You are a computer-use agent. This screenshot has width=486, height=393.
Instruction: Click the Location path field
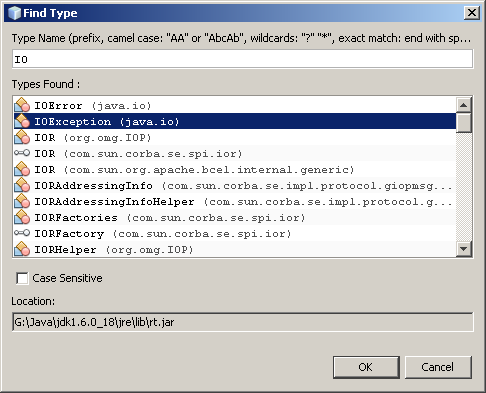tap(242, 322)
